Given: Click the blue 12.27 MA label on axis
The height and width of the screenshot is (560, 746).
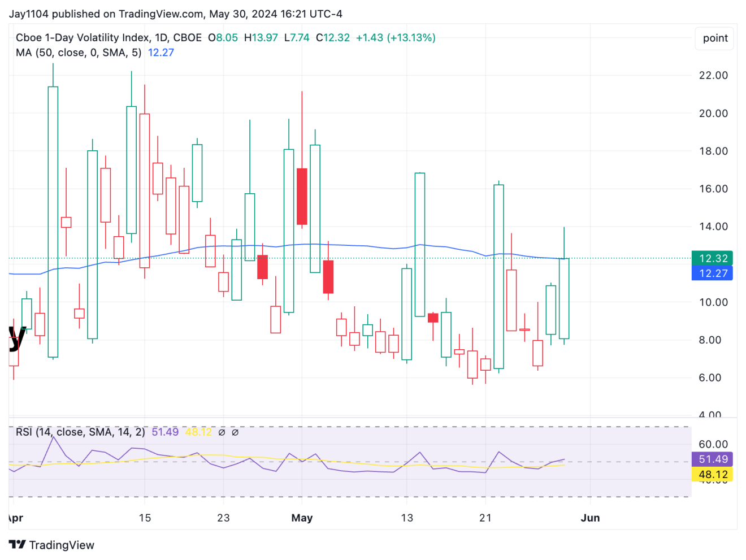Looking at the screenshot, I should (x=712, y=274).
